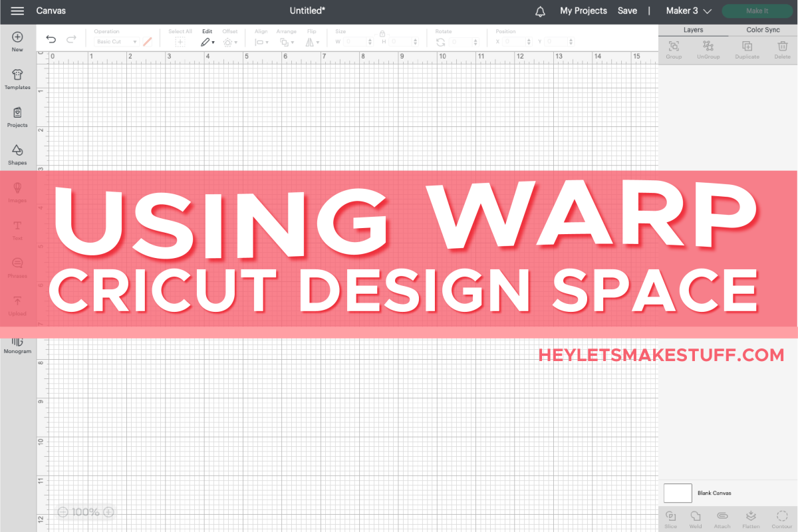Screen dimensions: 798x532
Task: Toggle the size aspect ratio lock
Action: click(x=382, y=33)
